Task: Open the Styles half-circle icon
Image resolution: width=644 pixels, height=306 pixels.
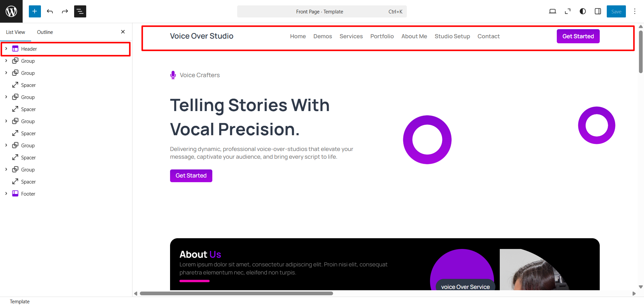Action: [583, 11]
